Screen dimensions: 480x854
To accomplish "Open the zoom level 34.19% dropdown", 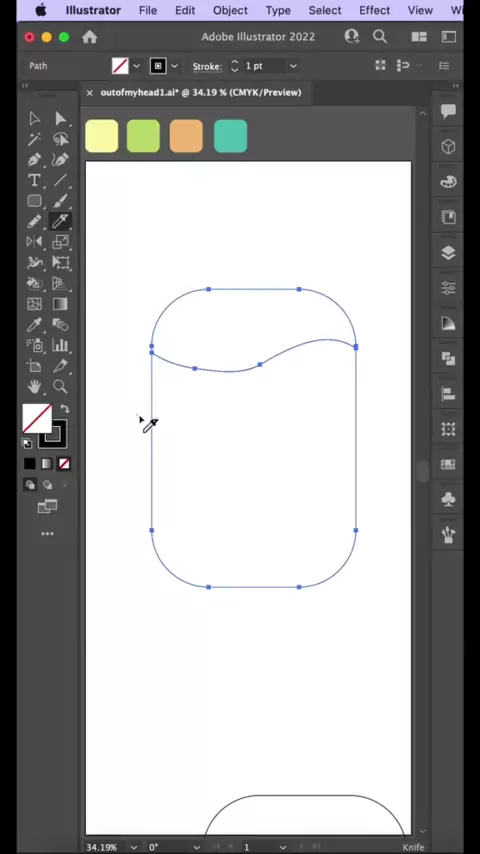I will click(x=133, y=847).
